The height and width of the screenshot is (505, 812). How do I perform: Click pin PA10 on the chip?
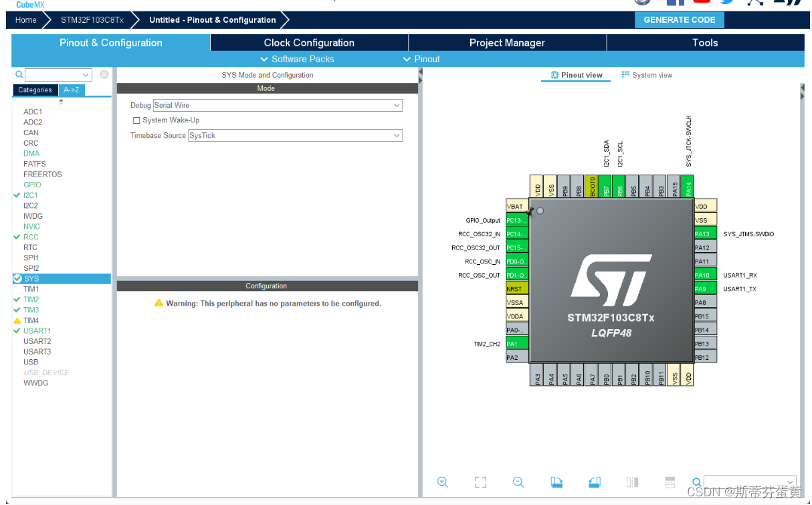pos(705,275)
